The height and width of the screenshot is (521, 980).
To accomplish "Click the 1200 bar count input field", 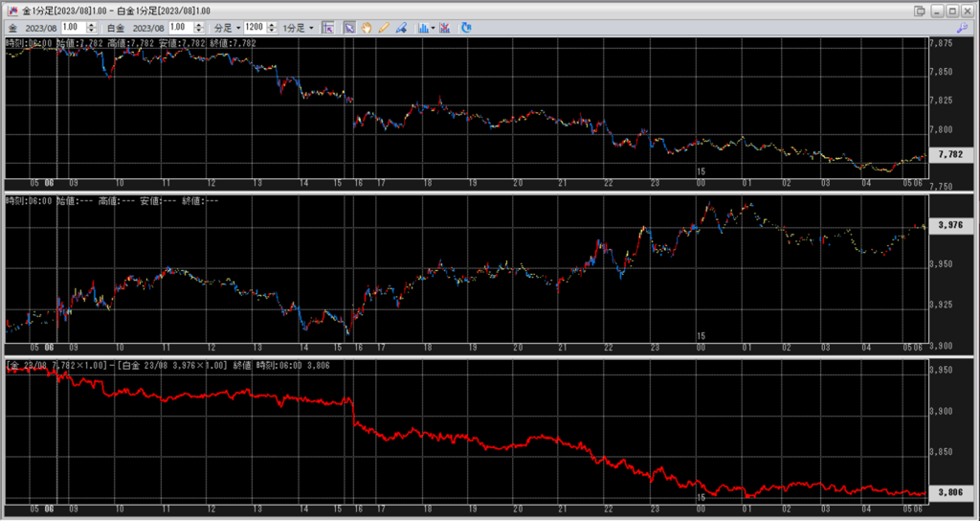I will point(254,29).
